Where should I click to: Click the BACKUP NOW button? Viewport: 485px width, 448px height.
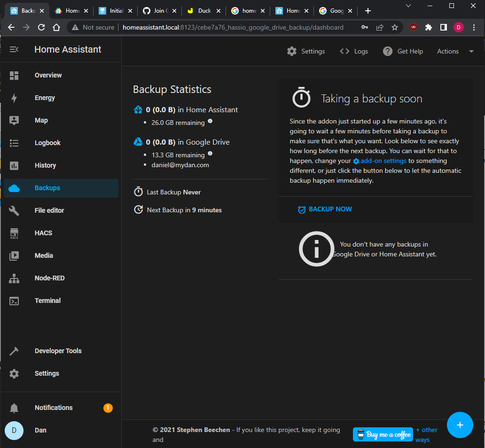[x=325, y=209]
